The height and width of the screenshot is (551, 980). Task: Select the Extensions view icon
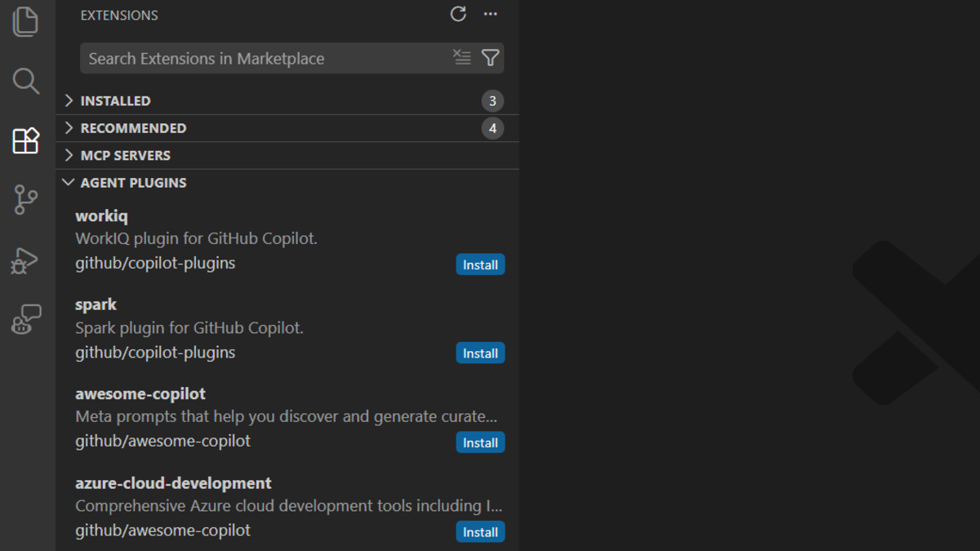click(x=25, y=140)
